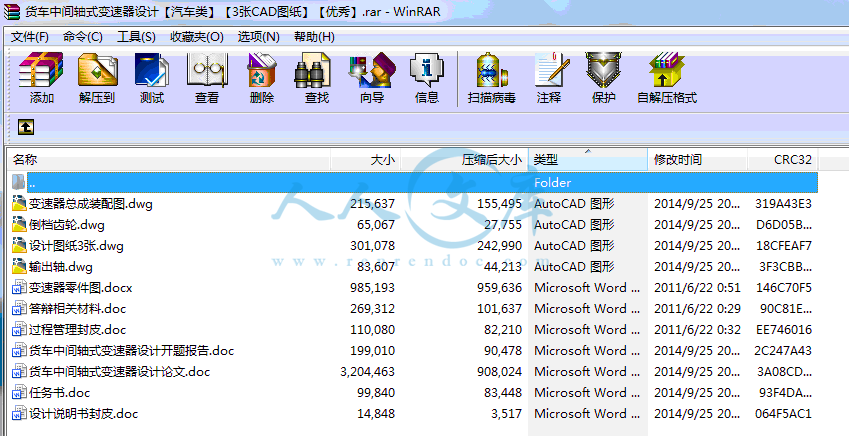Sort by the CRC32 column header
The height and width of the screenshot is (436, 849).
(x=782, y=159)
